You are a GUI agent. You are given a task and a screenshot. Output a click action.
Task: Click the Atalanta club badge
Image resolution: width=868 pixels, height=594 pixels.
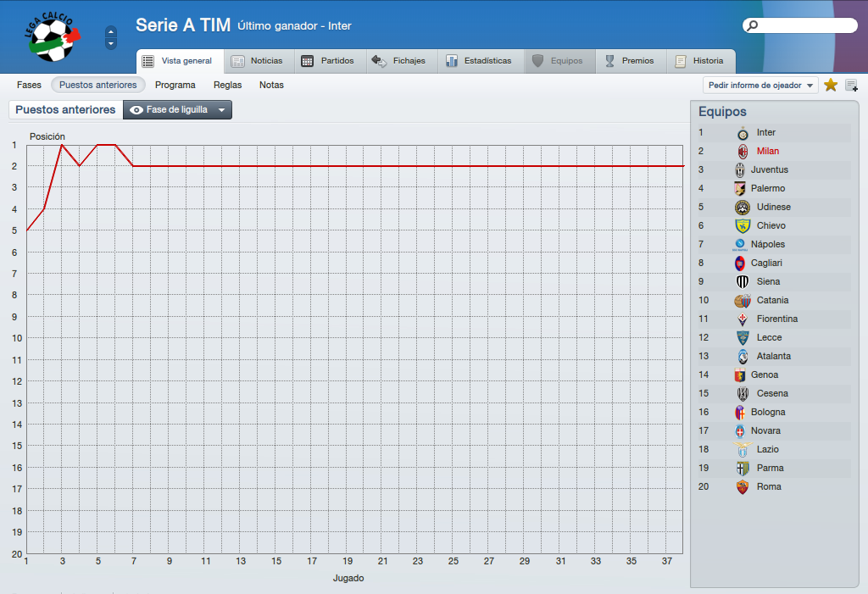743,357
